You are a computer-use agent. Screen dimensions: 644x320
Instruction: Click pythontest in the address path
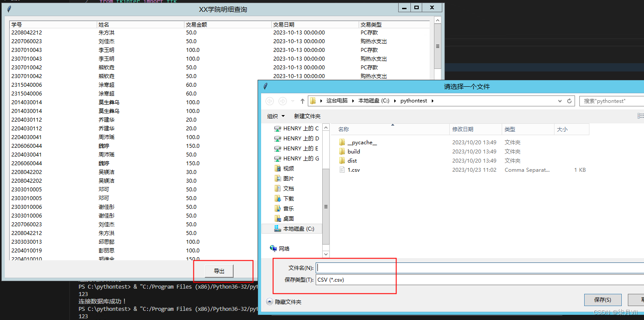[x=413, y=101]
